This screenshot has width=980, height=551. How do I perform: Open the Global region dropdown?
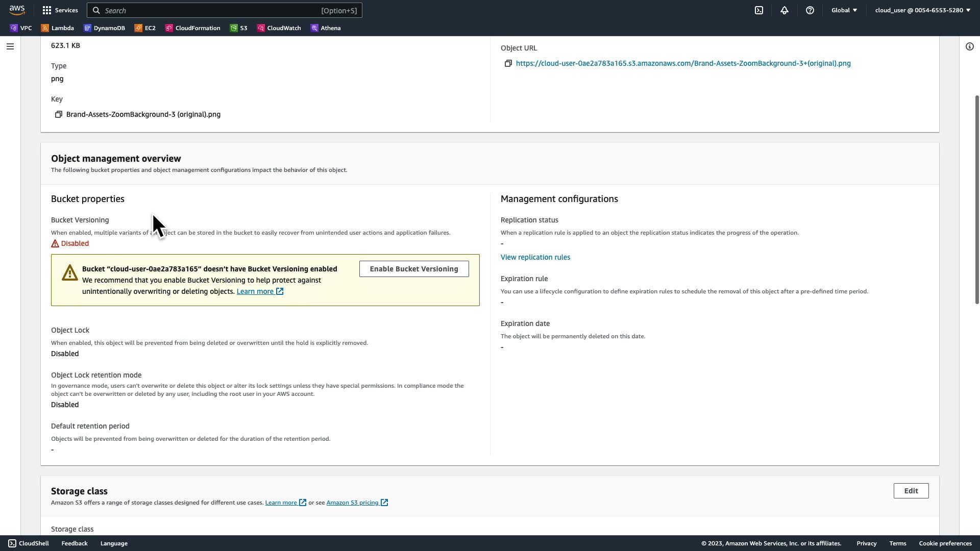pyautogui.click(x=844, y=10)
